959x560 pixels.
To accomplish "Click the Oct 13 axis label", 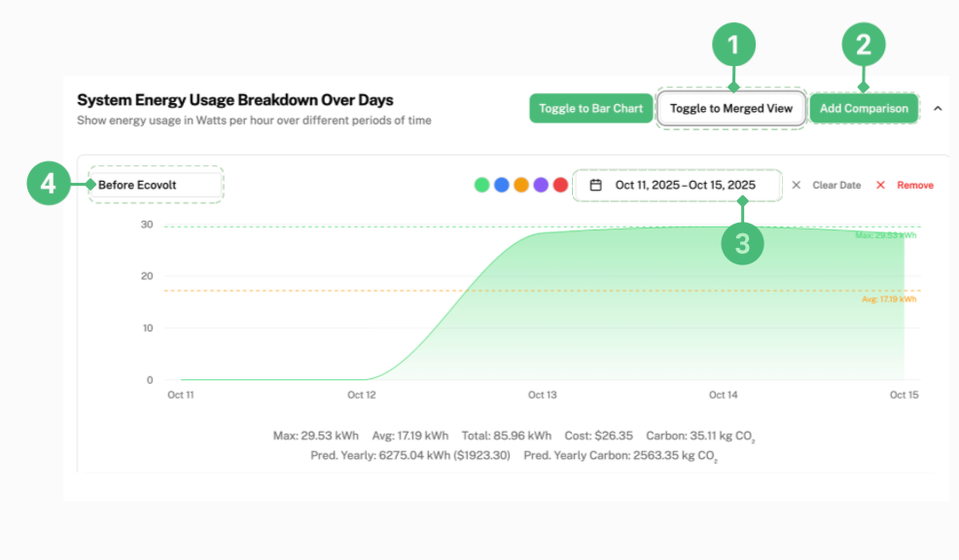I will (542, 395).
